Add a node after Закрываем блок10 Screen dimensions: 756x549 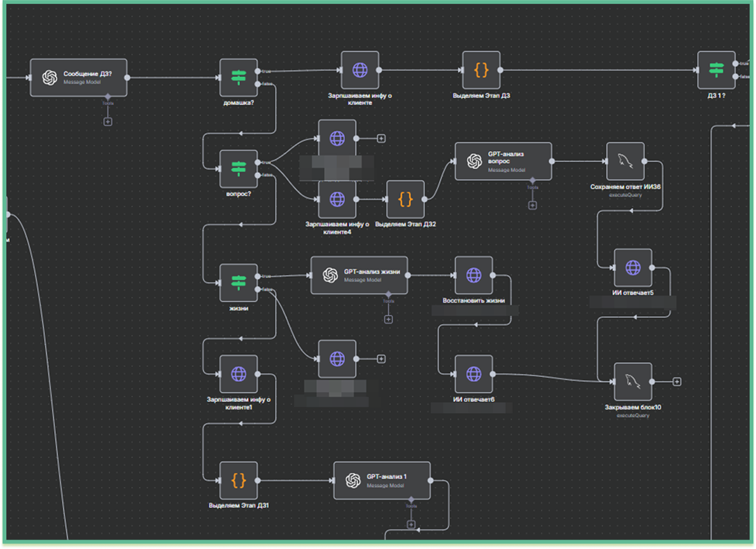click(677, 381)
